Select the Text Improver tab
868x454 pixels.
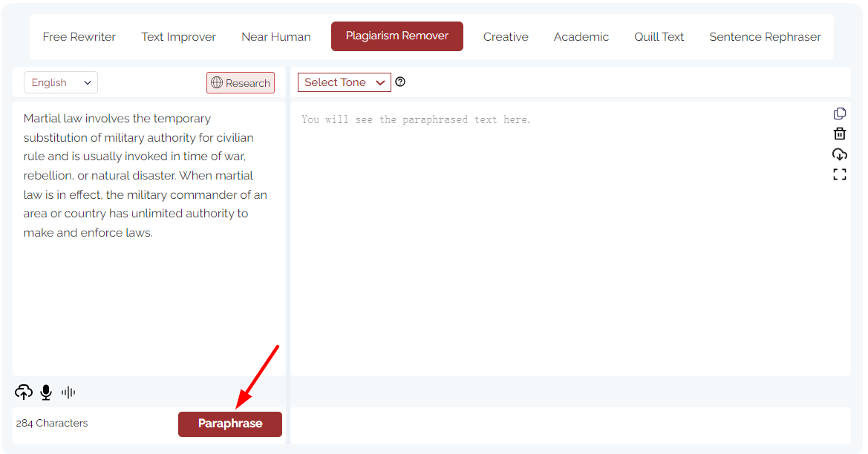[178, 37]
